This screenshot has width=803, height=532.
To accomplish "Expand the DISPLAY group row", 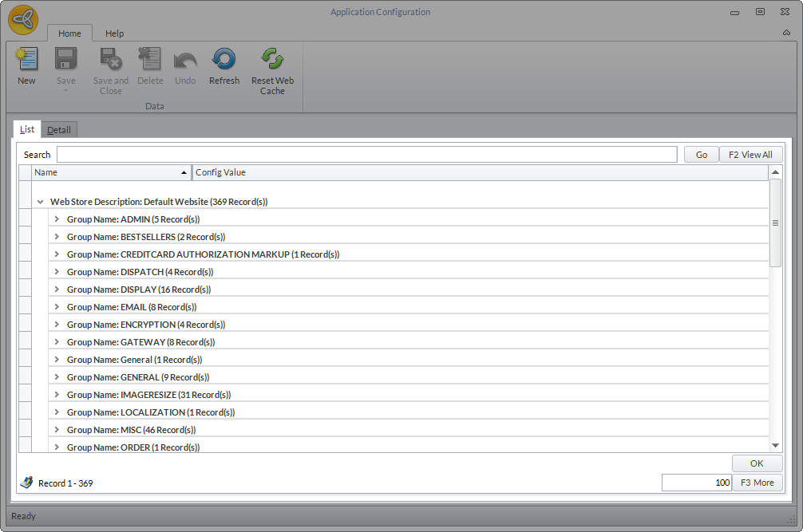I will [x=57, y=290].
